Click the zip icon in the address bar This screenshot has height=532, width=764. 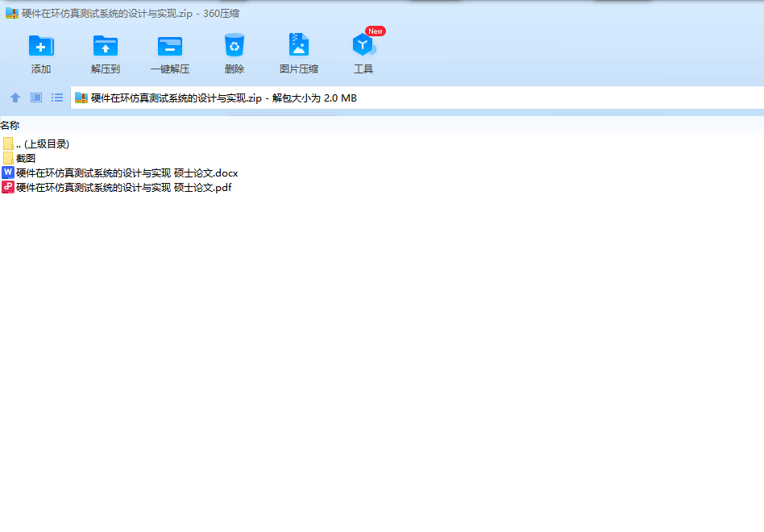pyautogui.click(x=81, y=98)
